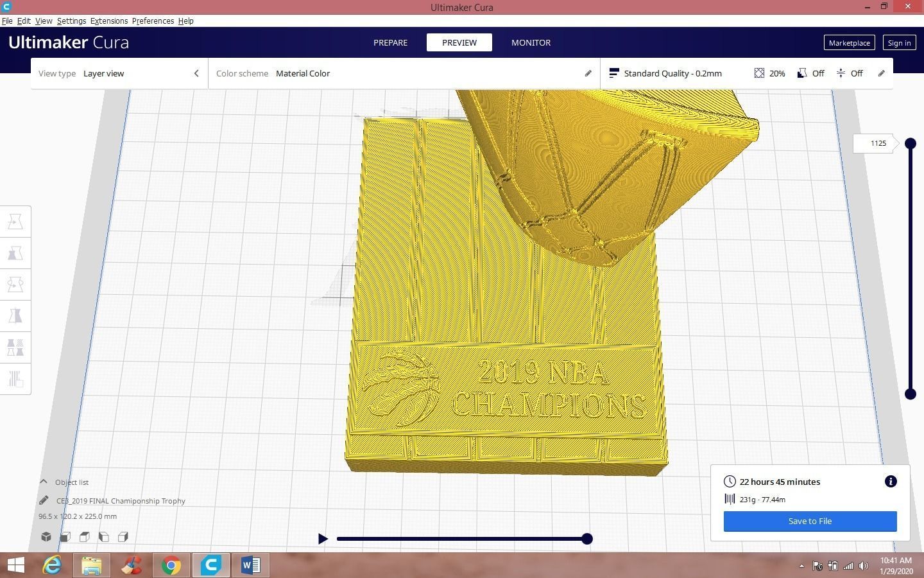This screenshot has width=924, height=578.
Task: Open the View type Layer view dropdown
Action: (119, 73)
